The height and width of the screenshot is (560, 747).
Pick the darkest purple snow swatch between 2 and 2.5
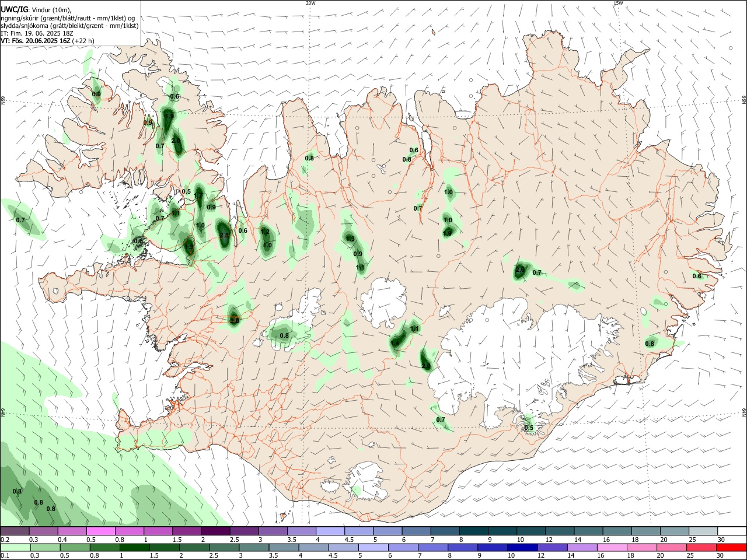pyautogui.click(x=215, y=531)
